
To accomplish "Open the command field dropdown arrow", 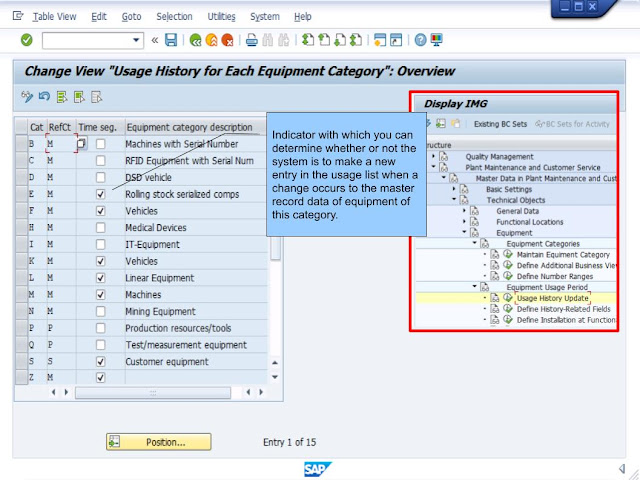I will [136, 40].
